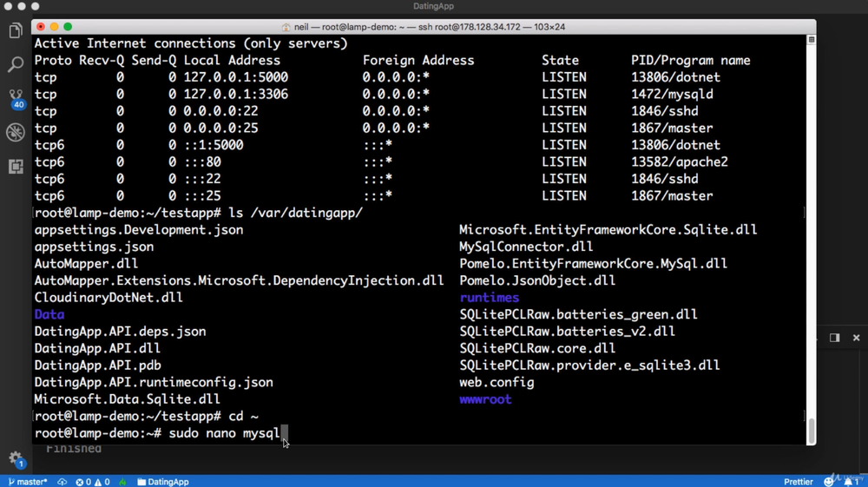Click the green zoom button of terminal
The image size is (868, 487).
pos(68,27)
